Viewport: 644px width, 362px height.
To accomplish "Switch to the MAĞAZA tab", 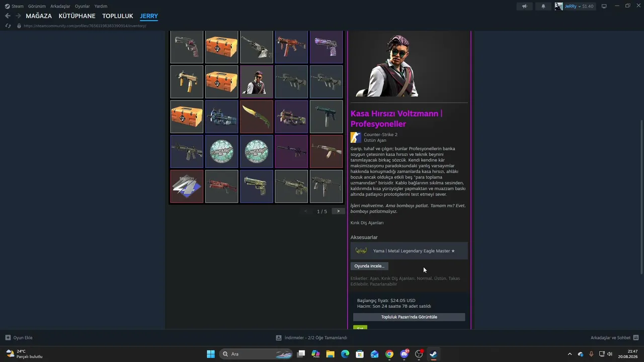I will pos(39,16).
